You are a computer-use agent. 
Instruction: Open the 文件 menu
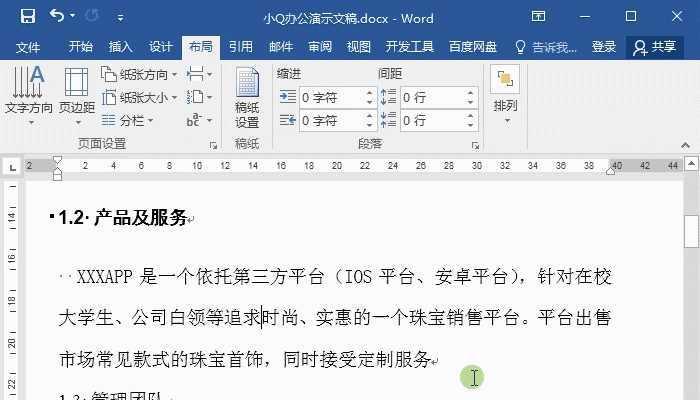tap(28, 47)
